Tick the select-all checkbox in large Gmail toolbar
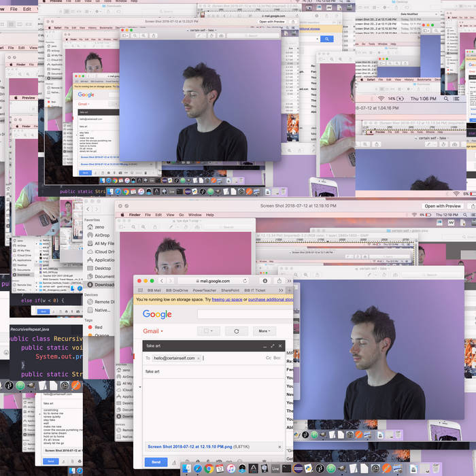The height and width of the screenshot is (476, 476). (x=208, y=331)
